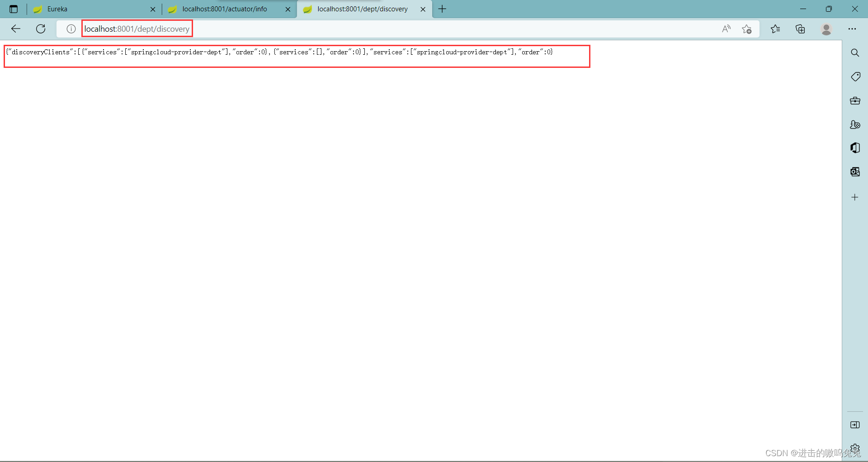Hide the sidebar panel toggle
This screenshot has height=462, width=868.
855,425
